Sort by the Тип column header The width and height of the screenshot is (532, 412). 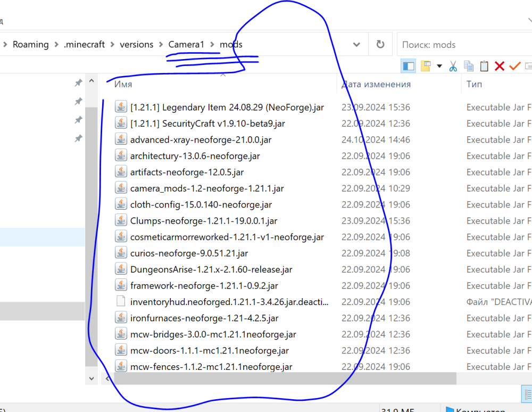[474, 84]
